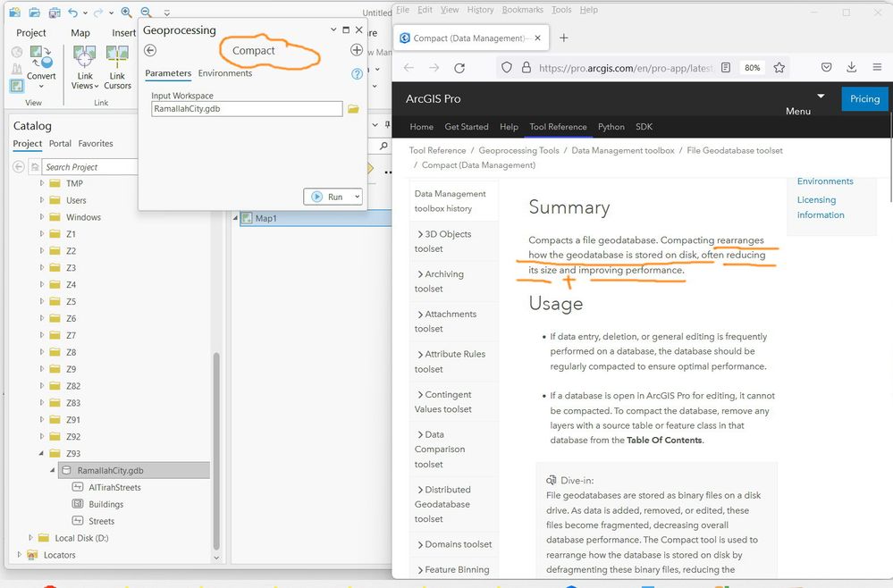893x588 pixels.
Task: Close the Compact (Data Management) browser tab
Action: [537, 38]
